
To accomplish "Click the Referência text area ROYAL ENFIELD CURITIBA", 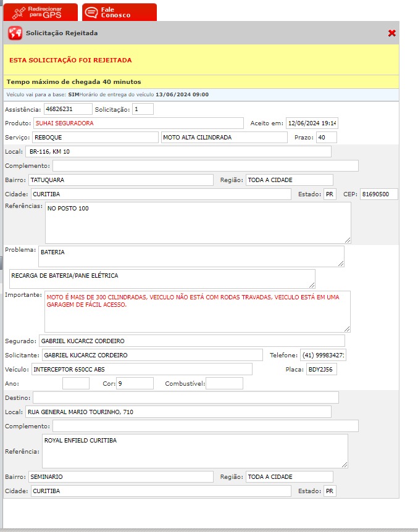I will (x=195, y=451).
